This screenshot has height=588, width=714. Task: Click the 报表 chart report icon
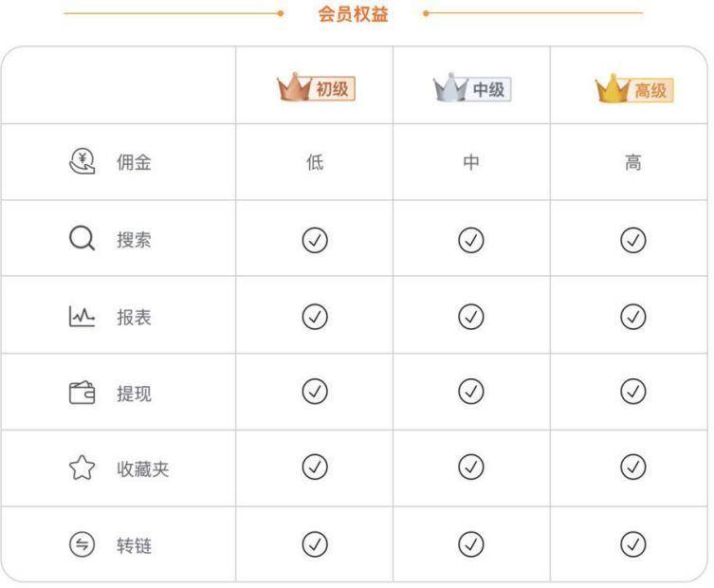82,316
